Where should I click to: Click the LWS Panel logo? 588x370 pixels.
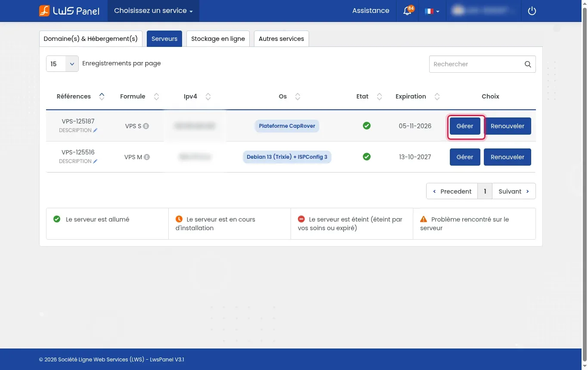(69, 11)
